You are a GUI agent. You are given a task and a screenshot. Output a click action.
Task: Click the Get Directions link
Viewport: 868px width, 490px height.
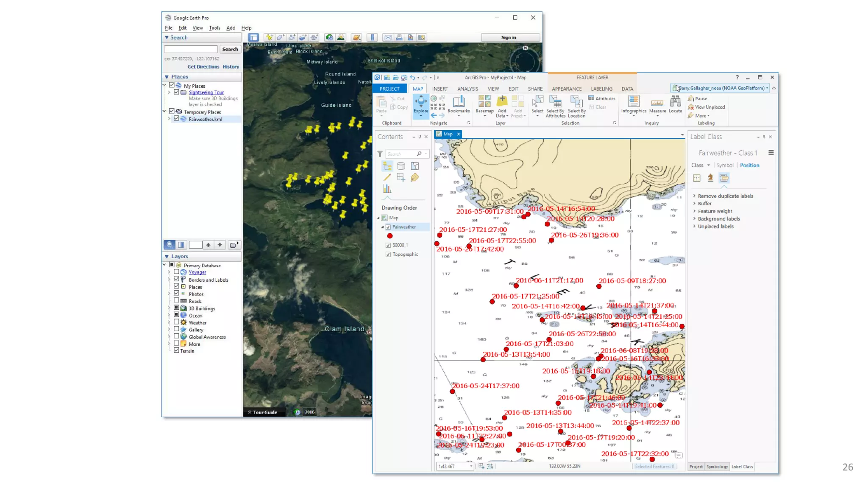coord(203,67)
